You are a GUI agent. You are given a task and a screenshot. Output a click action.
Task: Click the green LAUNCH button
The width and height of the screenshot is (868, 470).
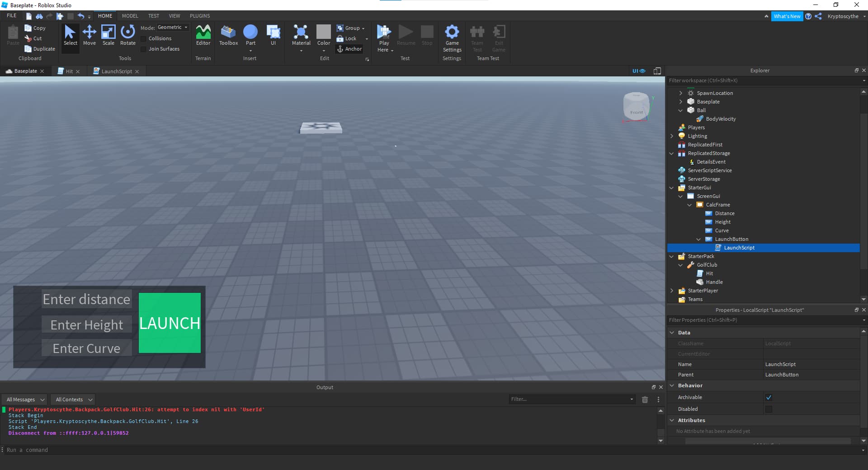click(170, 323)
